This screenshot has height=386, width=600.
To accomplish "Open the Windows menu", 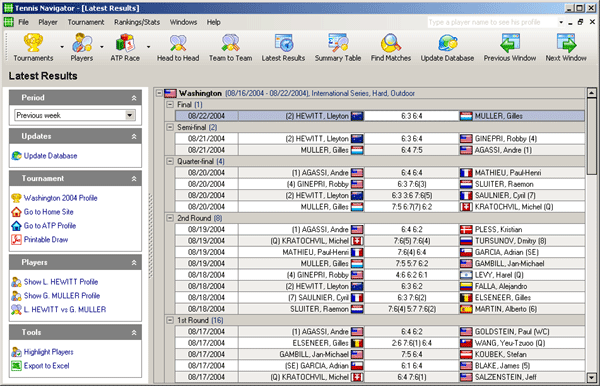I will [x=183, y=22].
